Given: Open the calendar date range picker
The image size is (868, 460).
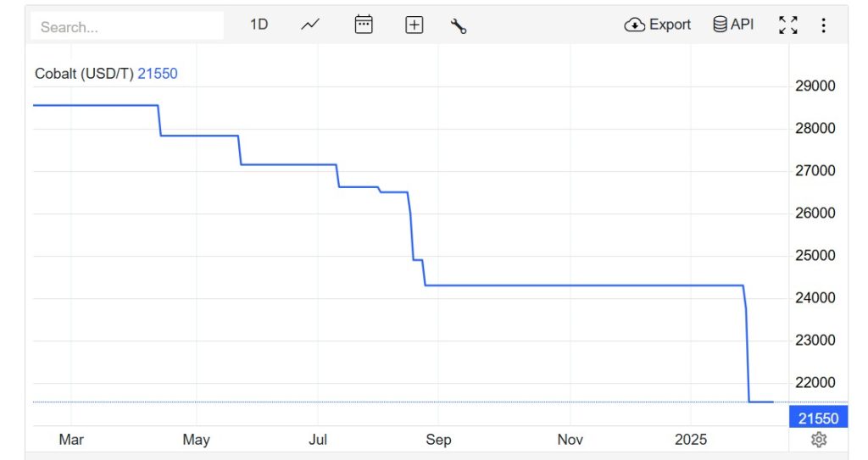Looking at the screenshot, I should [364, 25].
